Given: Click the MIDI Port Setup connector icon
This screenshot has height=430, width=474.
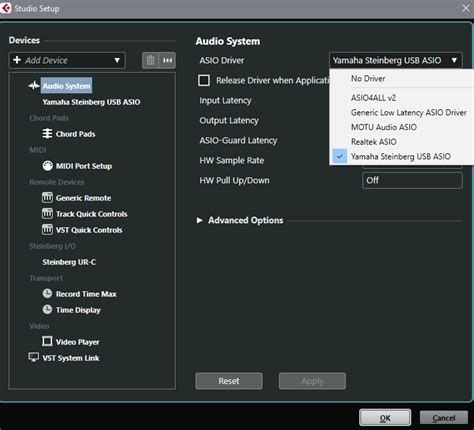Looking at the screenshot, I should tap(47, 166).
